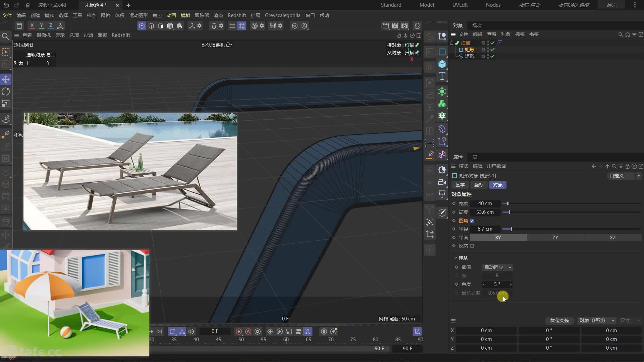Screen dimensions: 644x362
Task: Click the 复位变换 button
Action: 559,321
